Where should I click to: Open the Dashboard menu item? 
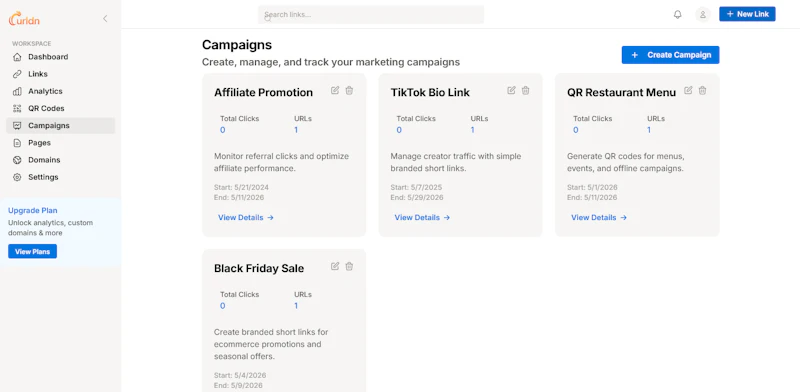pyautogui.click(x=61, y=57)
